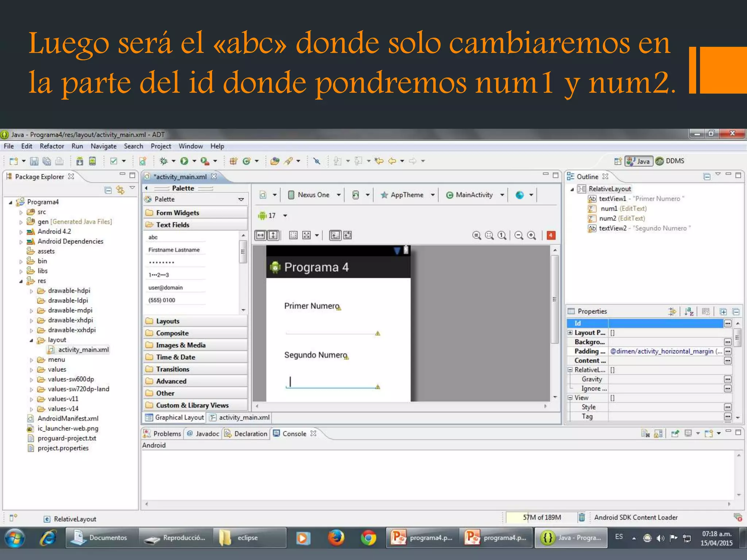This screenshot has height=560, width=747.
Task: Open the DDMS perspective
Action: 670,161
